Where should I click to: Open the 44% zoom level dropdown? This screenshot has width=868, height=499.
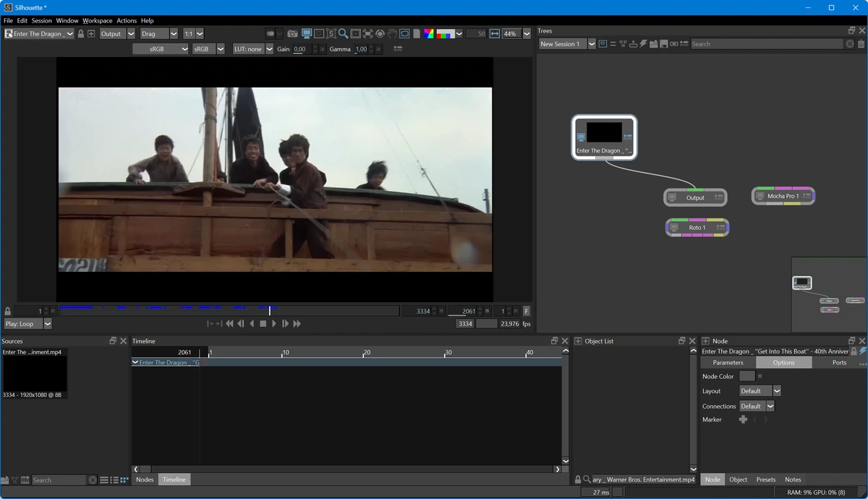point(517,33)
